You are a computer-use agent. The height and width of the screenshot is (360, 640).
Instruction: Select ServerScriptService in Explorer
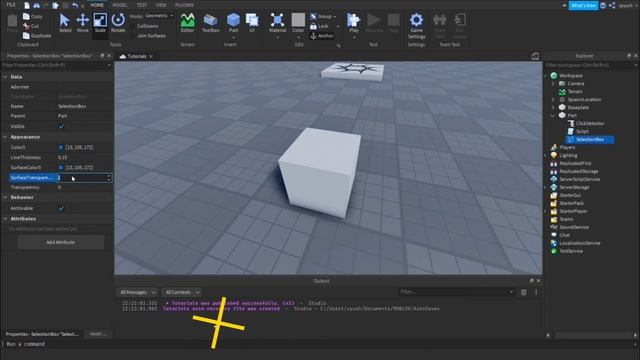[579, 180]
